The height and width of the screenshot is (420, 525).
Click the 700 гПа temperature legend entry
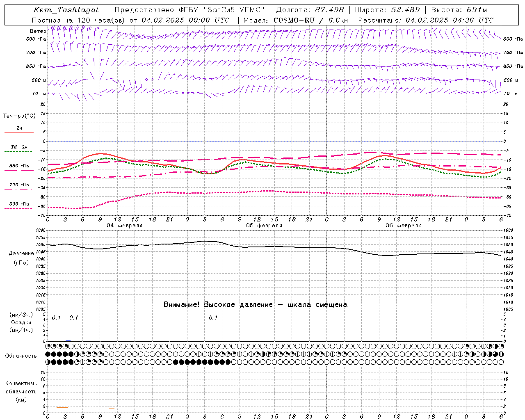click(x=19, y=186)
